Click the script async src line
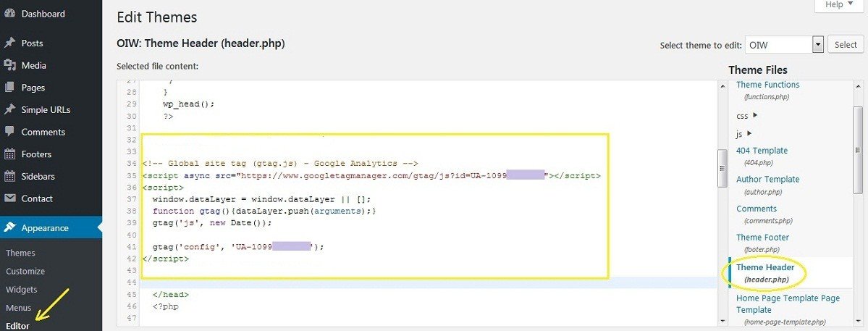 tap(371, 175)
